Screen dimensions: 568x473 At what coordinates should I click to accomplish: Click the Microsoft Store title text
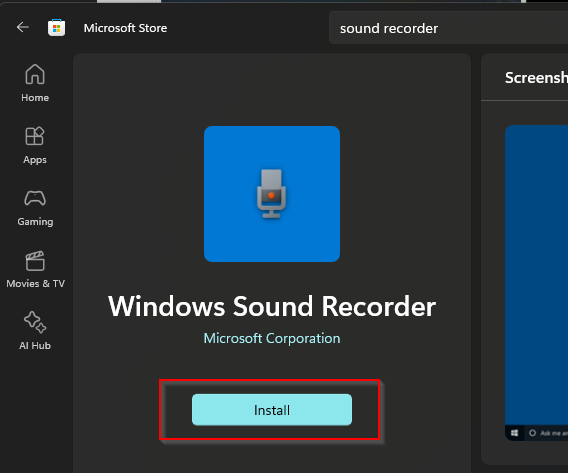125,28
